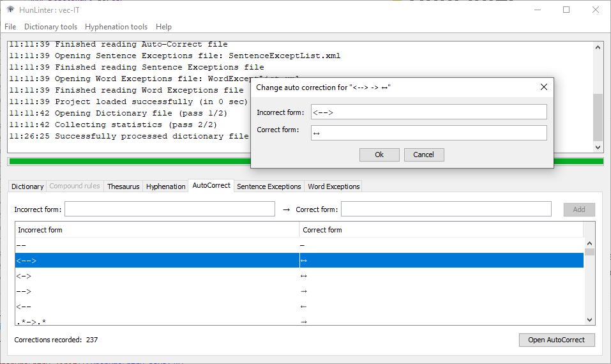
Task: Select the '.*->.*' correction row
Action: click(299, 321)
